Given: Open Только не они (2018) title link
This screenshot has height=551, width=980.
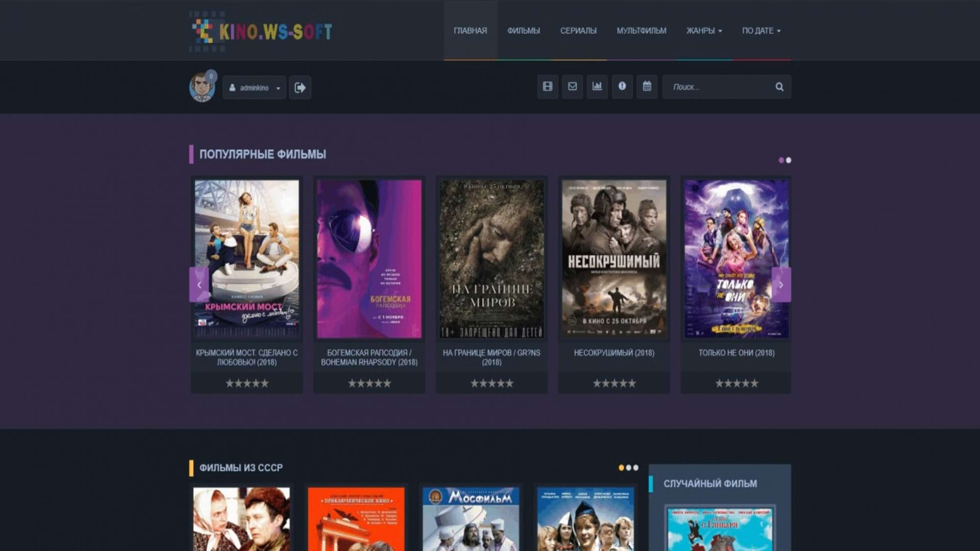Looking at the screenshot, I should [737, 353].
